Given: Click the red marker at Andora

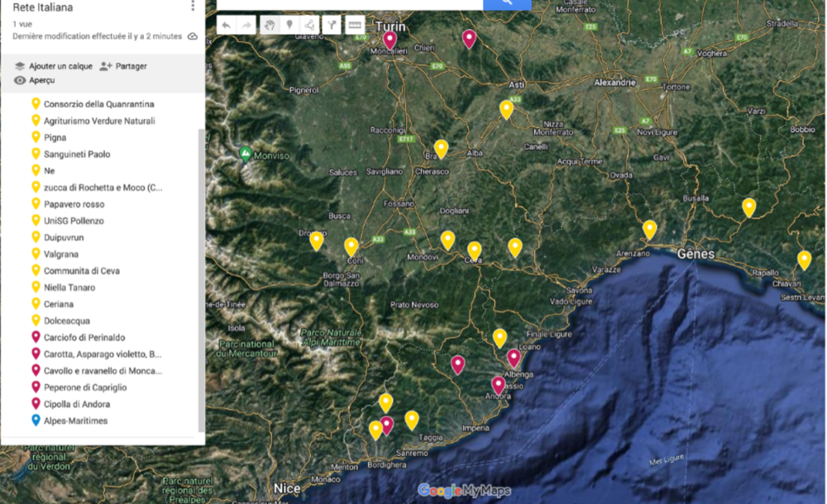Looking at the screenshot, I should pos(499,386).
